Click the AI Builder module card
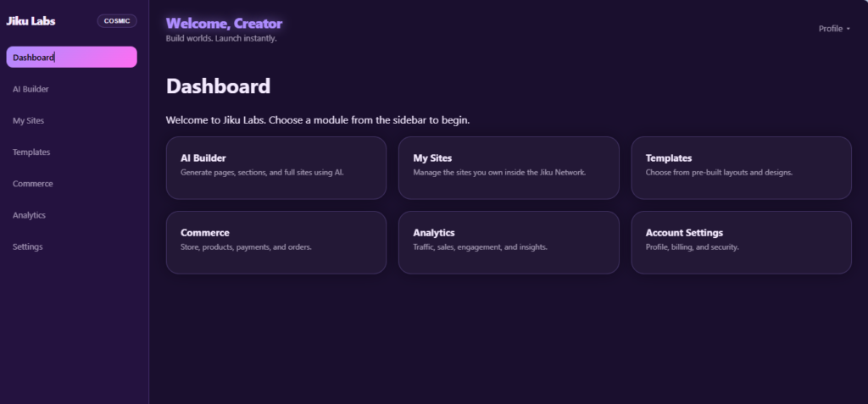The height and width of the screenshot is (404, 868). coord(276,168)
